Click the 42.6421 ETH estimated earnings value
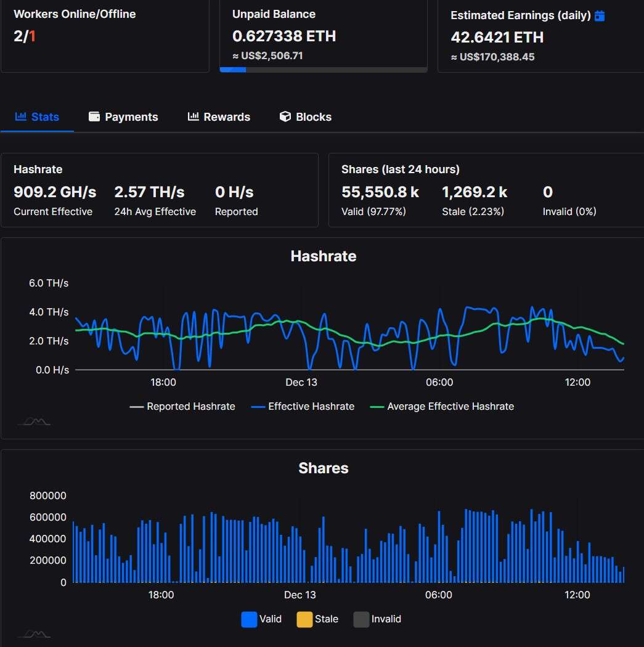This screenshot has height=647, width=644. coord(497,38)
